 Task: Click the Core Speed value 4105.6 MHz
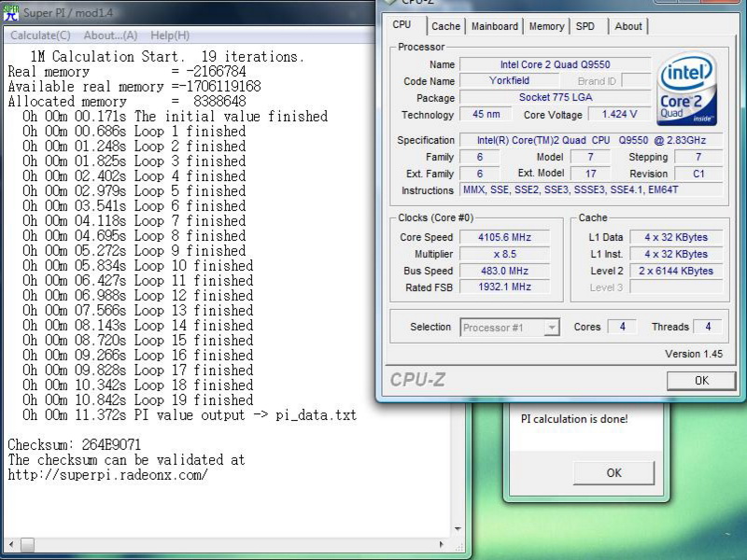[504, 237]
